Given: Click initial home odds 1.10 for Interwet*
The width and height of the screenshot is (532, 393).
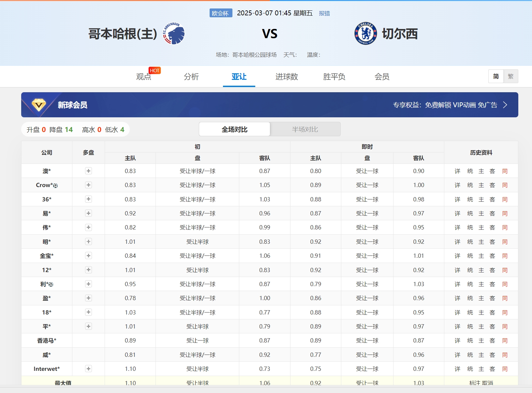Looking at the screenshot, I should (x=130, y=369).
